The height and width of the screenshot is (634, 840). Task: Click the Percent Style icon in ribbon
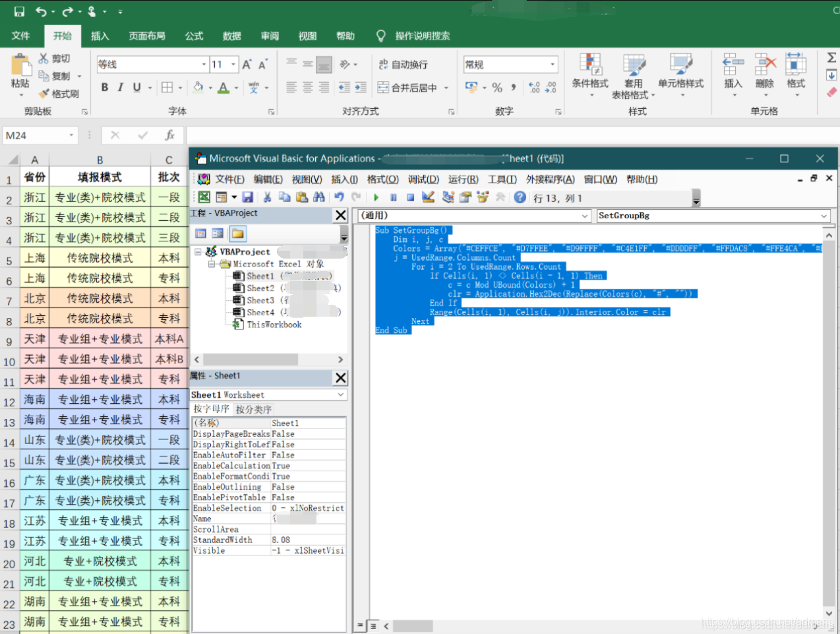coord(497,87)
